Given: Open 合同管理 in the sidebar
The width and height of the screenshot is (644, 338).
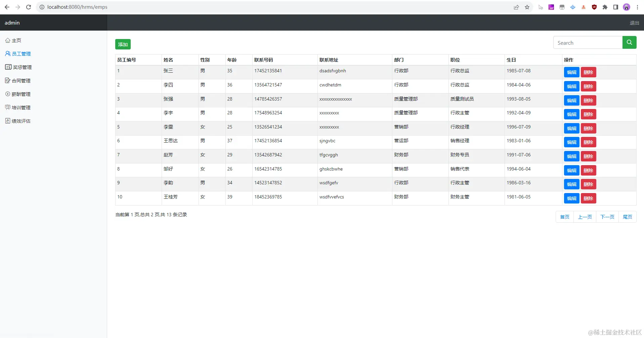Looking at the screenshot, I should 18,81.
